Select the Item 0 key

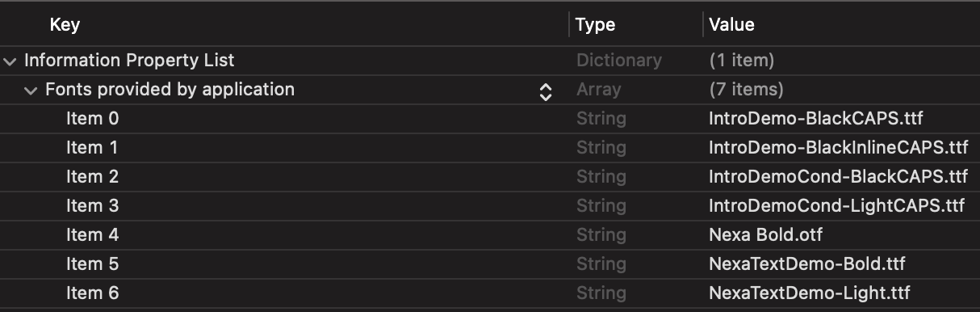click(92, 119)
